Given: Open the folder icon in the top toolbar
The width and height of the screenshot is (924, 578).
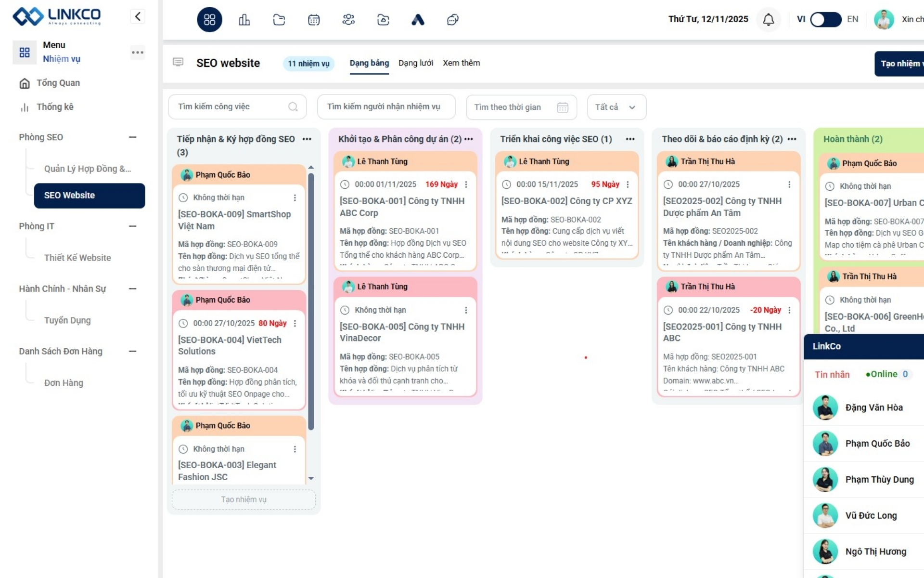Looking at the screenshot, I should 279,20.
